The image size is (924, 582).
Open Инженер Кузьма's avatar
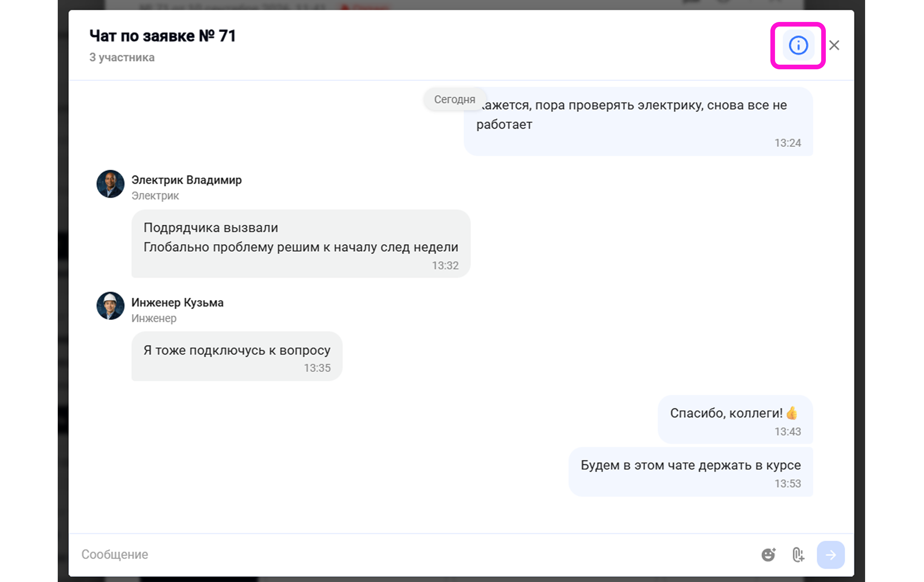(x=110, y=306)
